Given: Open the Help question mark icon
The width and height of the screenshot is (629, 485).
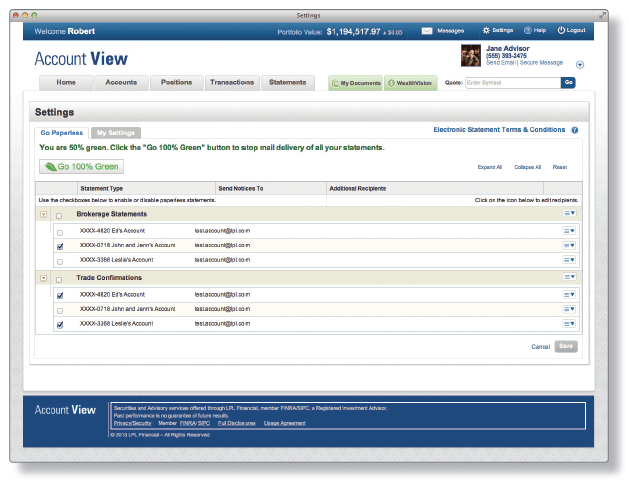Looking at the screenshot, I should (x=528, y=30).
